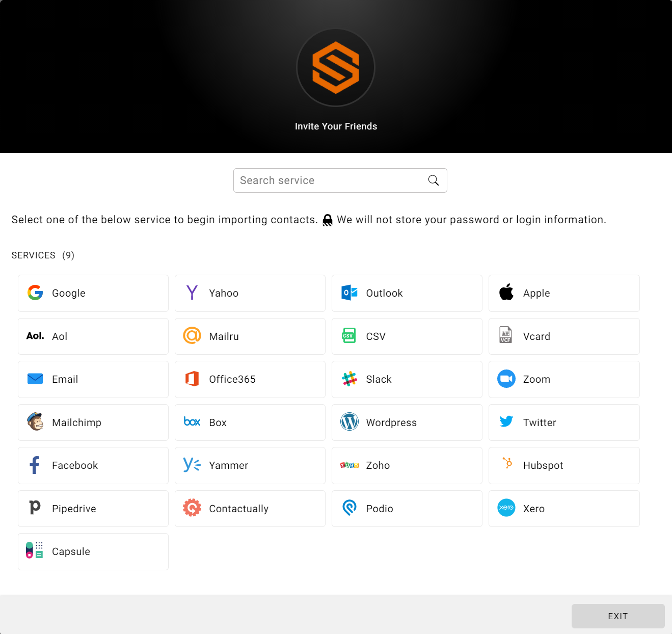
Task: Click the Facebook f icon
Action: pyautogui.click(x=35, y=465)
